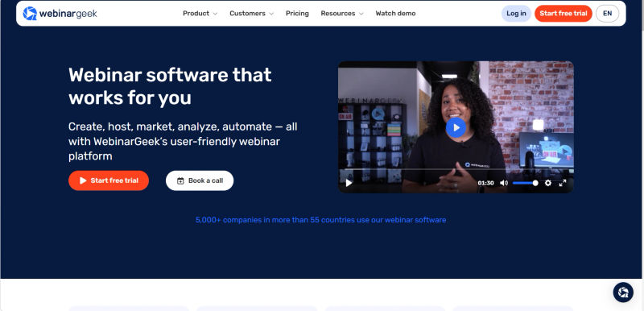Expand the Resources dropdown menu
Image resolution: width=644 pixels, height=311 pixels.
point(342,14)
